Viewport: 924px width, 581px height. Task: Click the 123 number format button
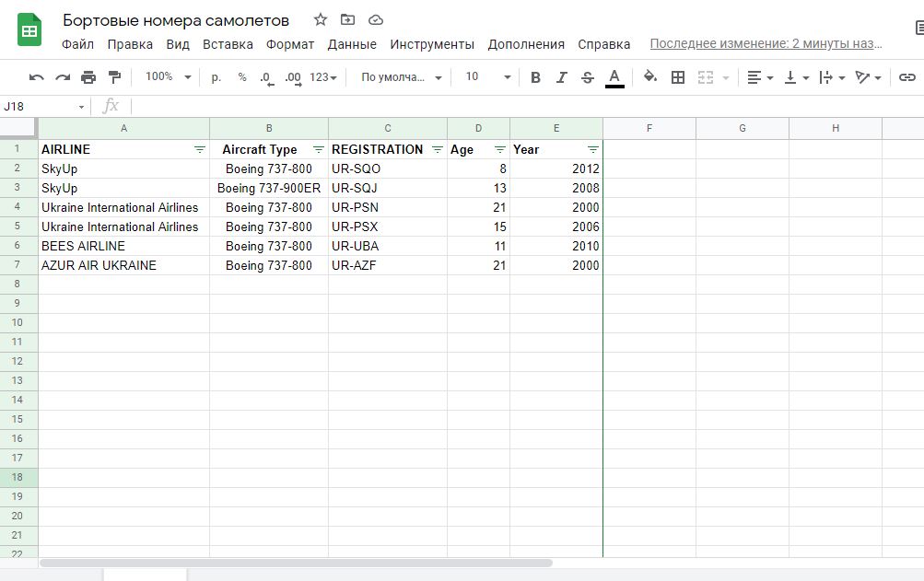[x=322, y=77]
